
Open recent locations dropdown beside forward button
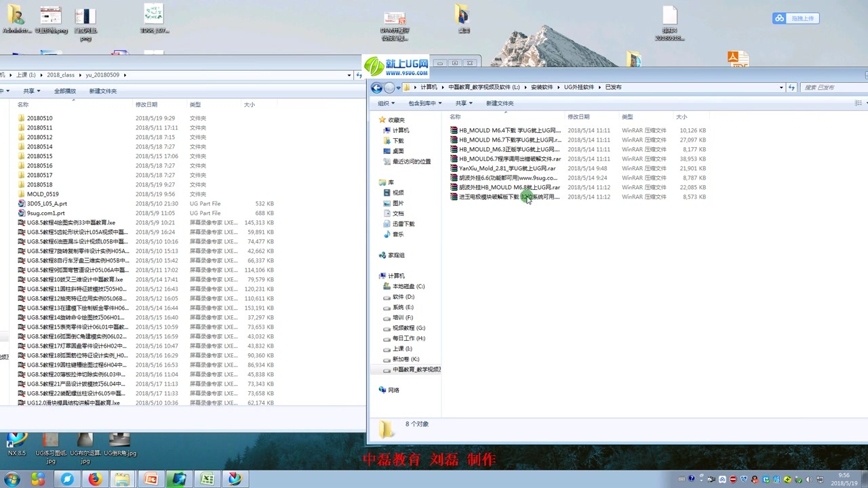398,87
